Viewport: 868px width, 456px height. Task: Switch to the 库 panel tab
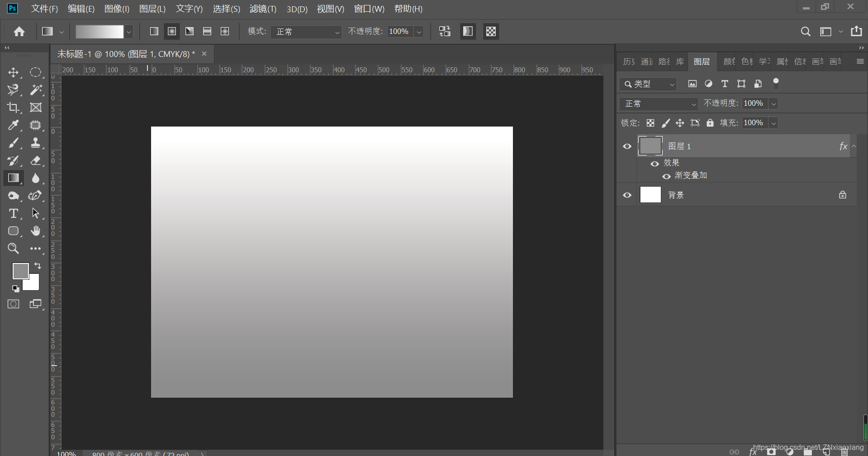680,62
